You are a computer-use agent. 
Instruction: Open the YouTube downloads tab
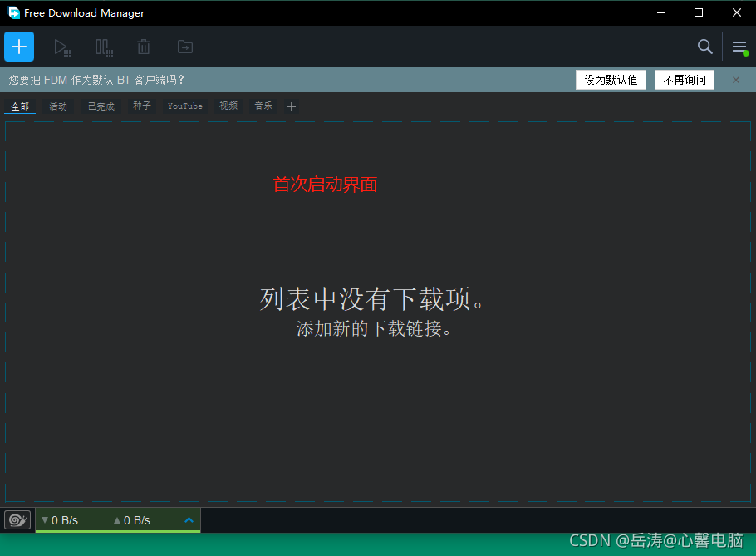pyautogui.click(x=184, y=106)
